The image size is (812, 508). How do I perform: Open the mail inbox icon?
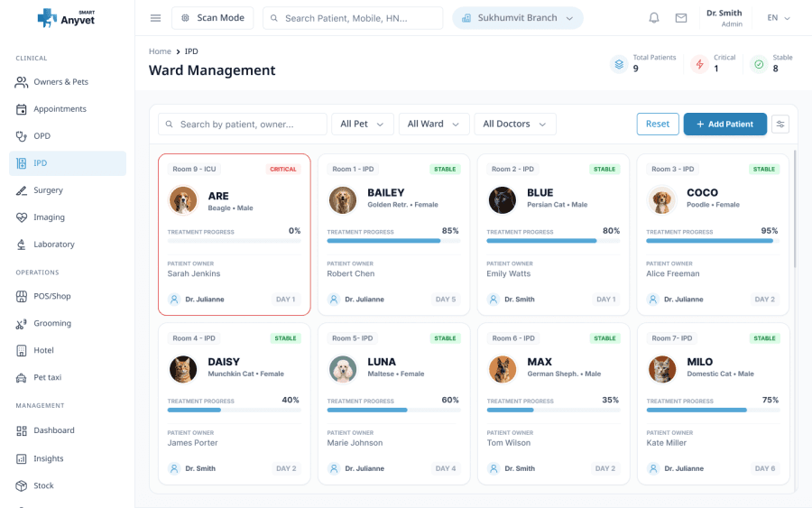click(x=681, y=18)
